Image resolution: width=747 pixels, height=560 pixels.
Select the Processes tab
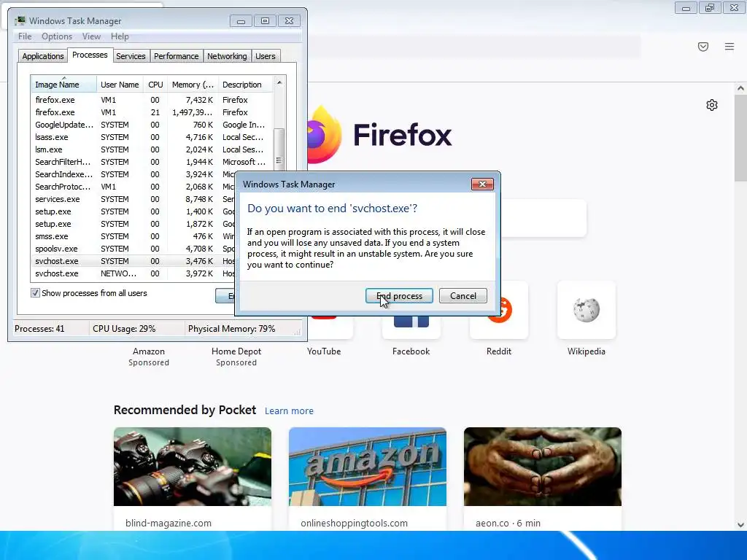(90, 55)
